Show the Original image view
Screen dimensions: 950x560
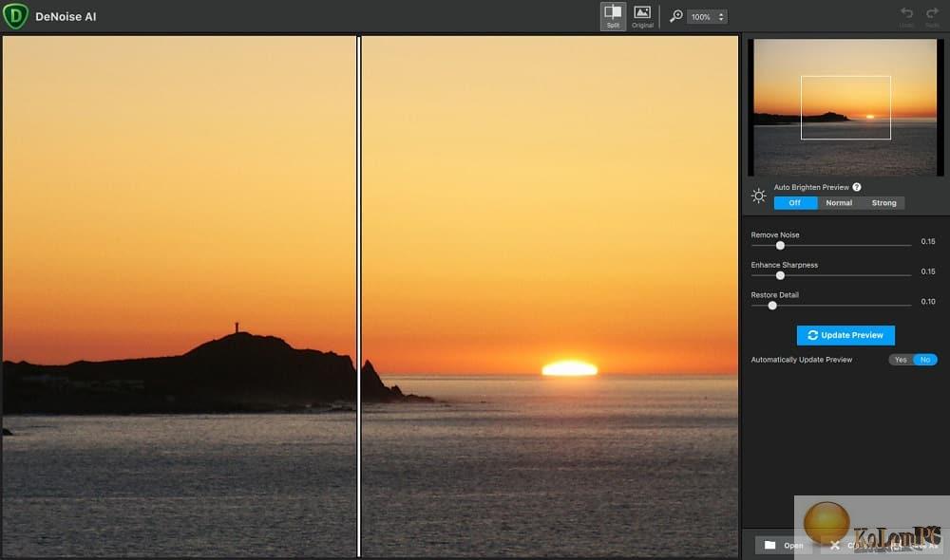[642, 16]
